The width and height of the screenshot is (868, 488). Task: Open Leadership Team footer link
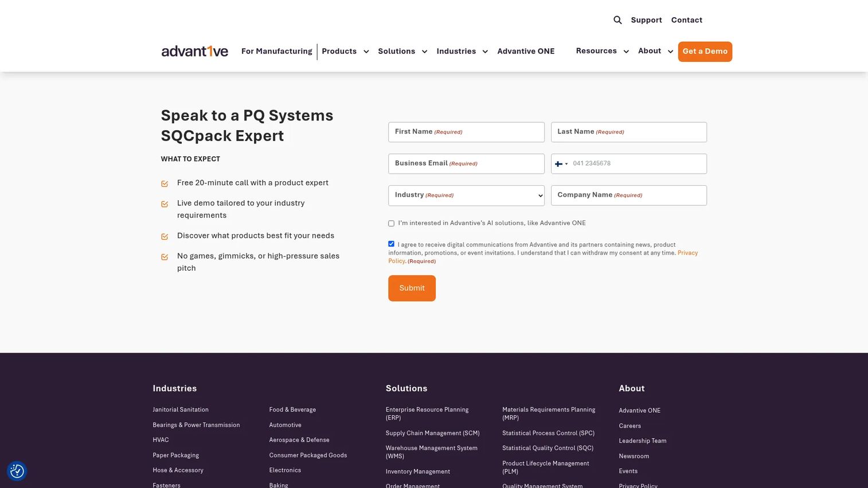(x=642, y=441)
